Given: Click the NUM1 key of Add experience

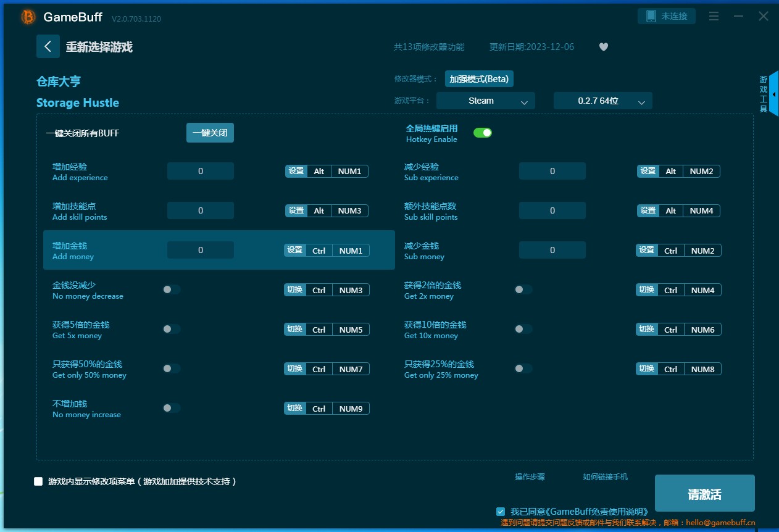Looking at the screenshot, I should [x=350, y=171].
